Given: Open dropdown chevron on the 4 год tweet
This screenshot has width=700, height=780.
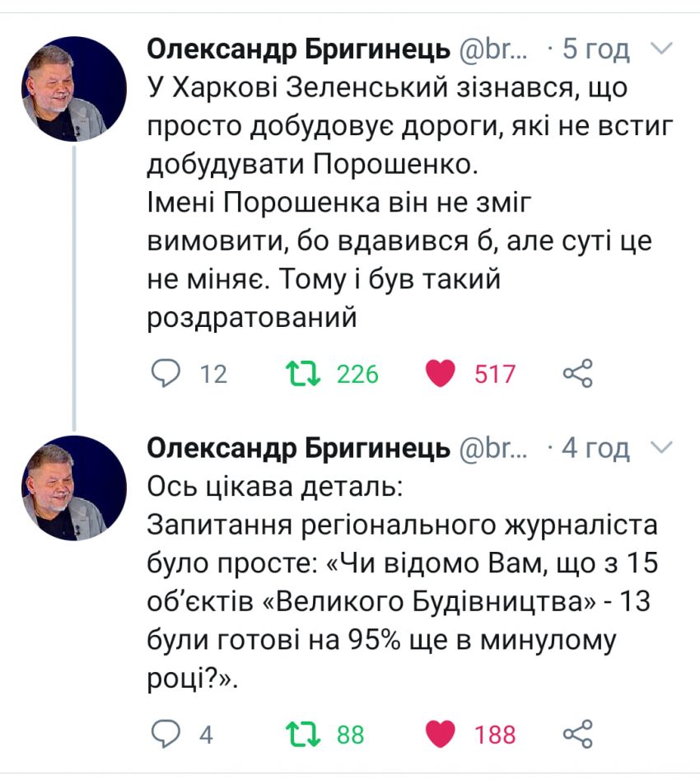Looking at the screenshot, I should click(x=661, y=448).
